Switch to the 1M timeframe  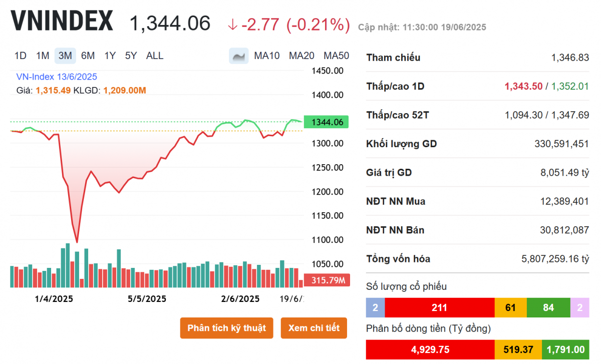coord(43,56)
